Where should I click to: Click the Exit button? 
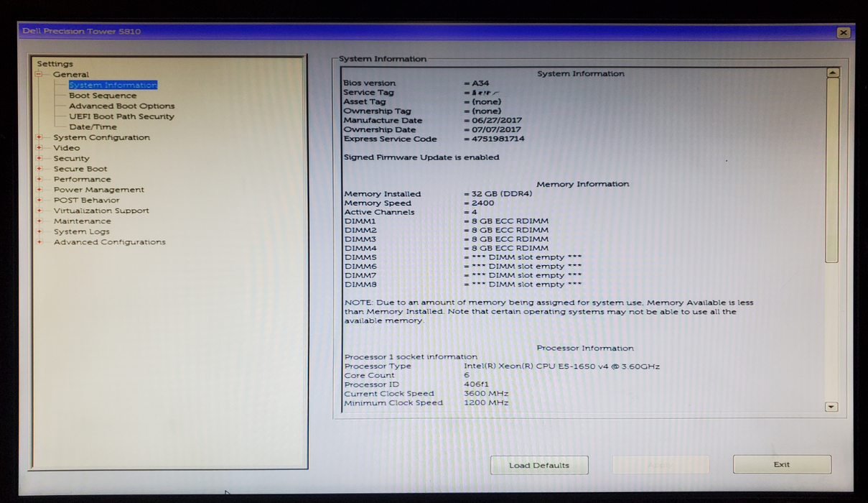782,464
